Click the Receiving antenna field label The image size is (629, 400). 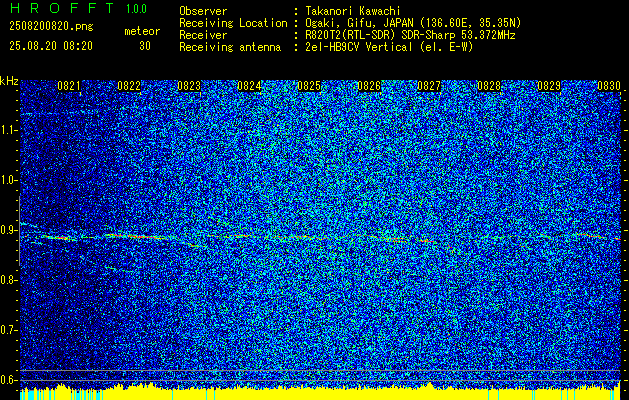[x=230, y=47]
